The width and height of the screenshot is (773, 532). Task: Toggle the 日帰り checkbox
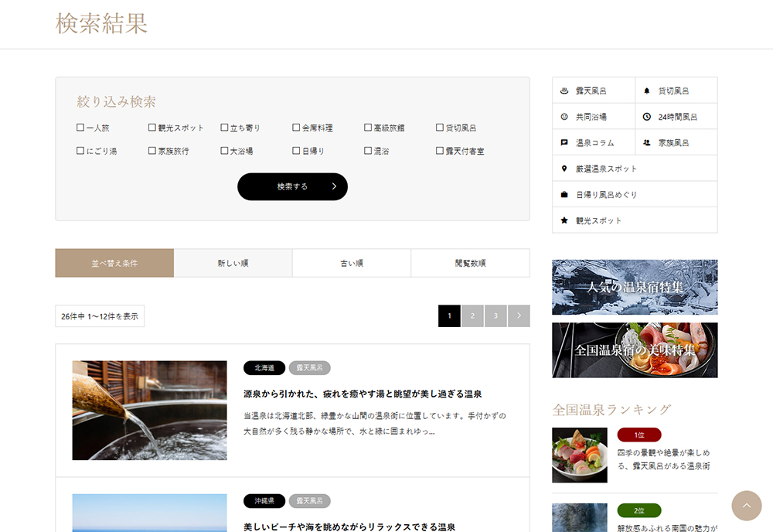(x=296, y=151)
